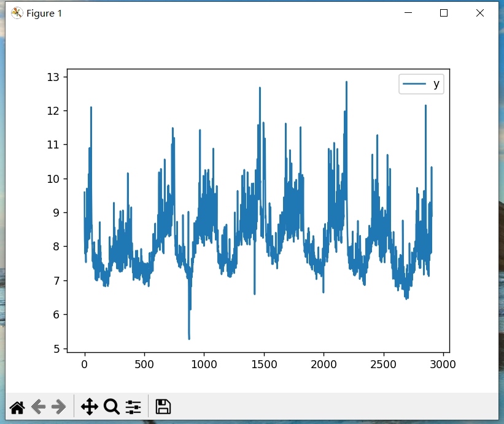504x424 pixels.
Task: Click the 0 tick label on the x-axis
Action: pyautogui.click(x=85, y=364)
